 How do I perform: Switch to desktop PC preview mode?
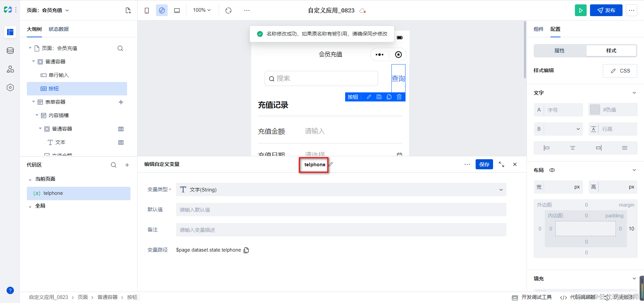[x=177, y=10]
